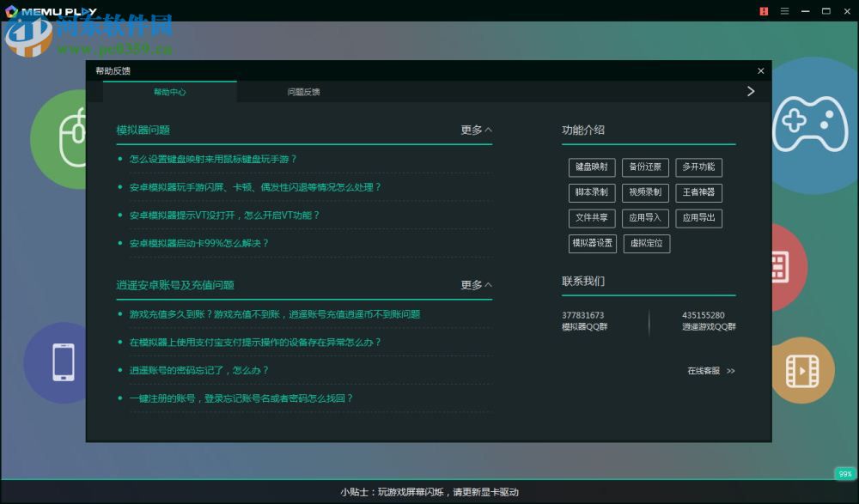This screenshot has width=859, height=504.
Task: Open 模拟器设置 emulator settings
Action: (593, 244)
